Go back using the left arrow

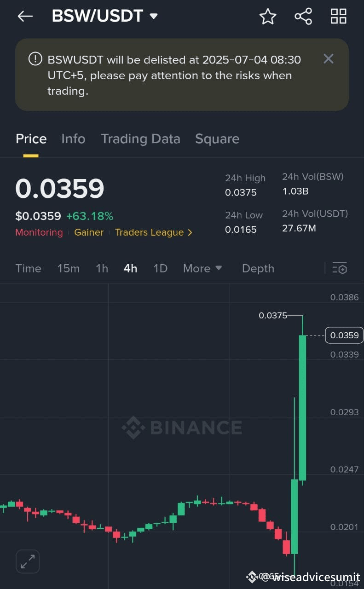click(x=25, y=16)
